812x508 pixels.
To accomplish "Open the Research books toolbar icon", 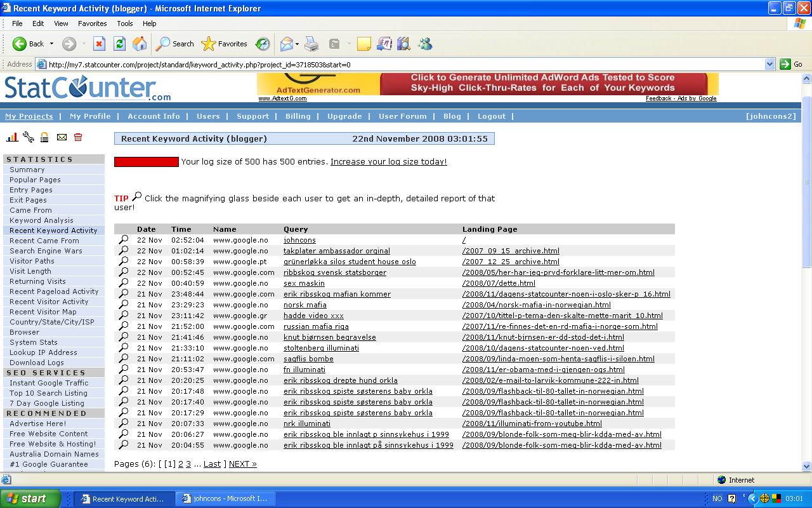I will [x=404, y=44].
